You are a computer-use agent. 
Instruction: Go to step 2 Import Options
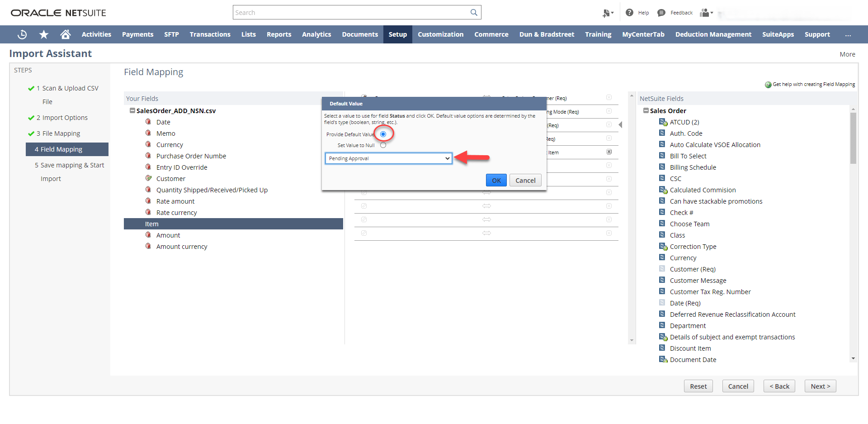click(x=62, y=118)
